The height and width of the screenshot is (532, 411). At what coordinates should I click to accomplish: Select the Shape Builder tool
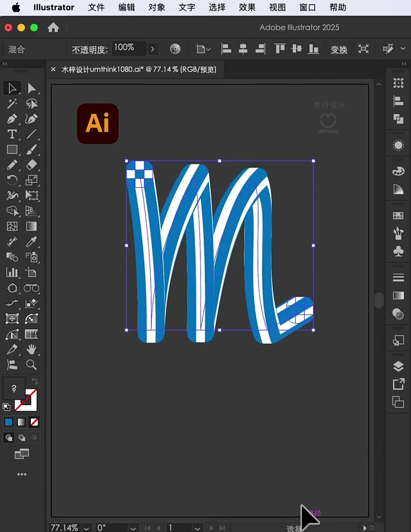12,211
